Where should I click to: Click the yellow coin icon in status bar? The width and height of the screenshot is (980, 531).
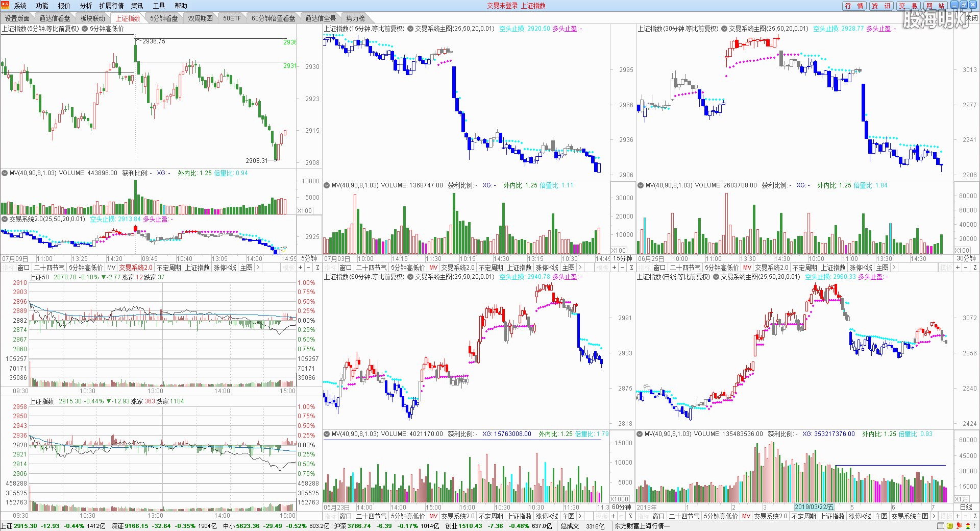click(x=949, y=526)
